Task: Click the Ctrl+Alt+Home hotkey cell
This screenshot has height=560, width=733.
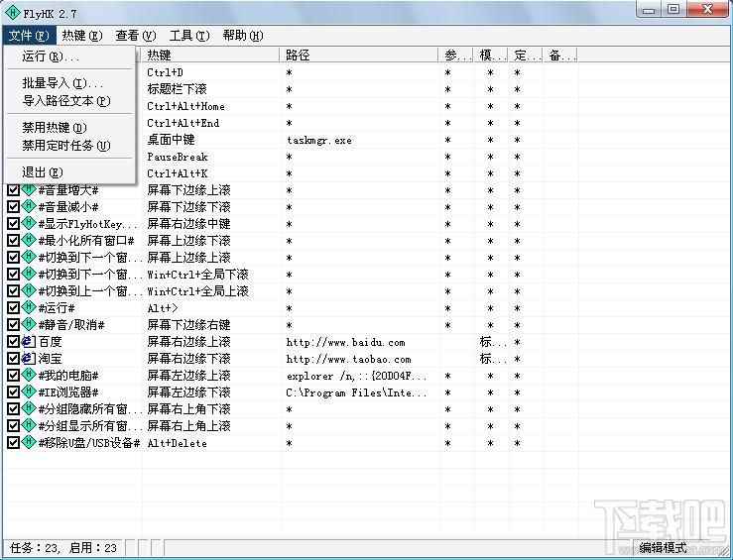Action: [x=185, y=106]
